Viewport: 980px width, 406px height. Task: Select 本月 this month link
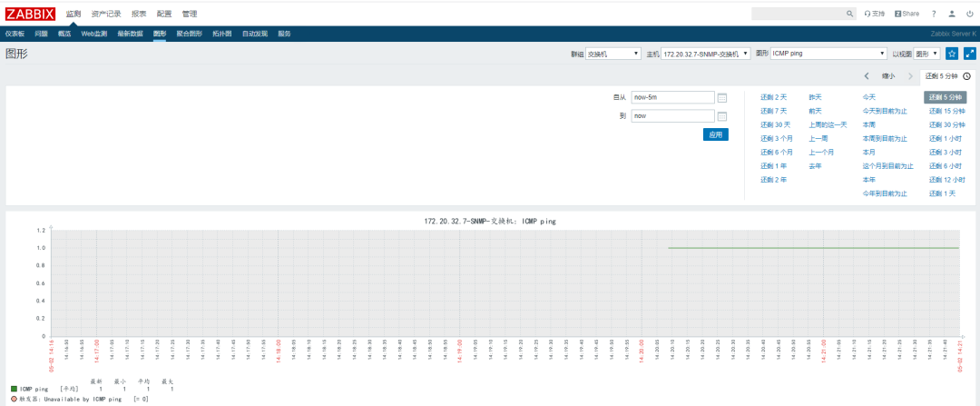[x=869, y=153]
